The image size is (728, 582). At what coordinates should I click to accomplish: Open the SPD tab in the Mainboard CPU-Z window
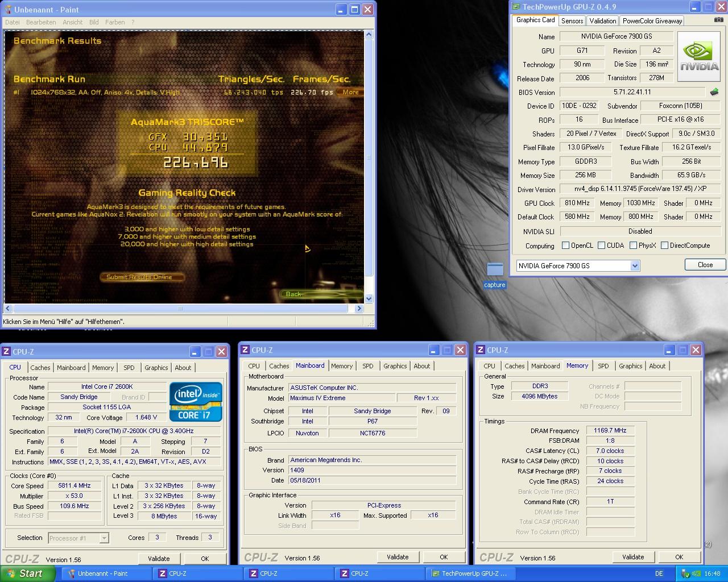pos(368,366)
